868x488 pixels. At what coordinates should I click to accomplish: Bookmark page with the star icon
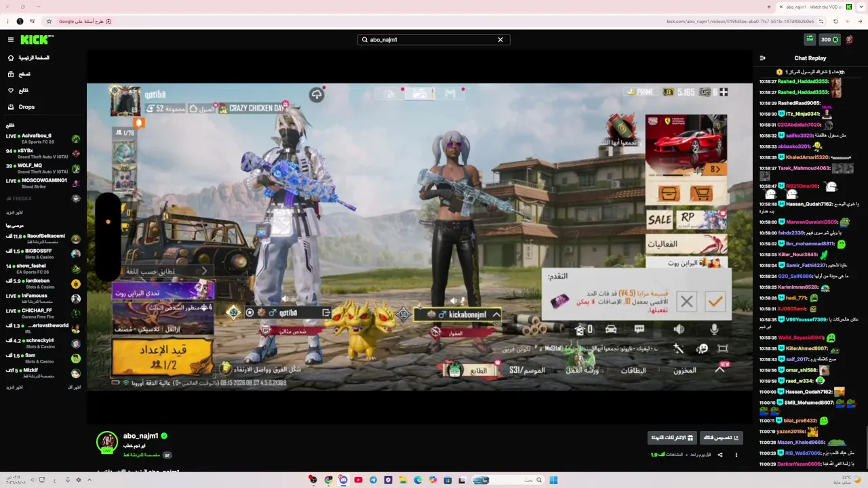(49, 22)
